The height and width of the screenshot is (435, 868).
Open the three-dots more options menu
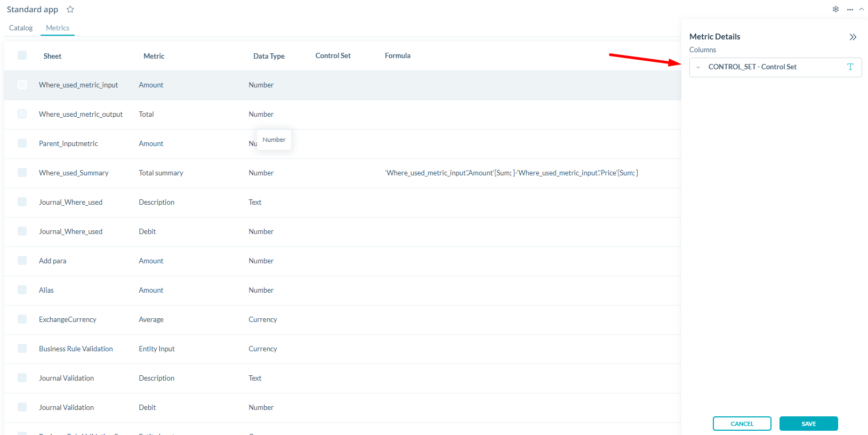pyautogui.click(x=850, y=10)
